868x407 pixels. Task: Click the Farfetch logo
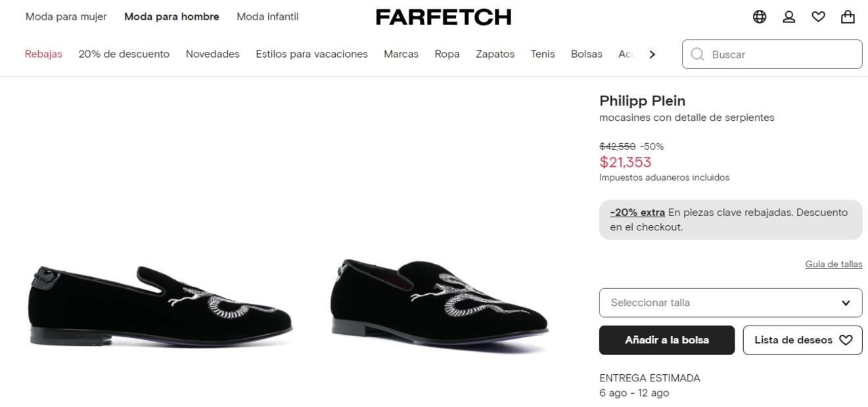click(444, 17)
